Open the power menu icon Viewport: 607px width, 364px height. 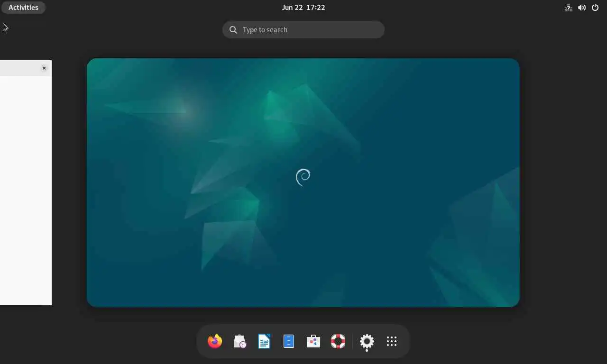(595, 8)
